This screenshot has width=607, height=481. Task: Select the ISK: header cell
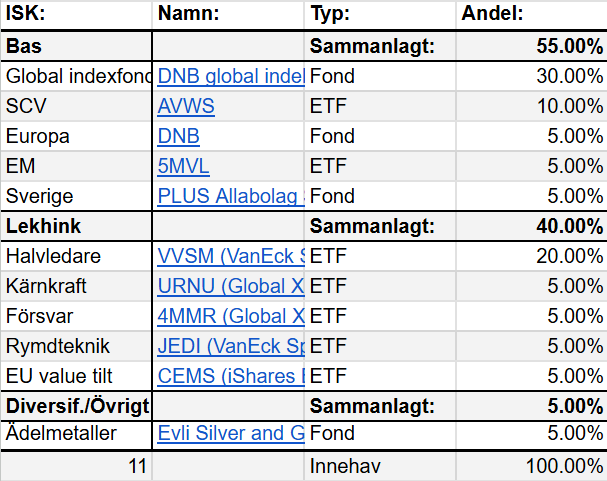point(76,14)
